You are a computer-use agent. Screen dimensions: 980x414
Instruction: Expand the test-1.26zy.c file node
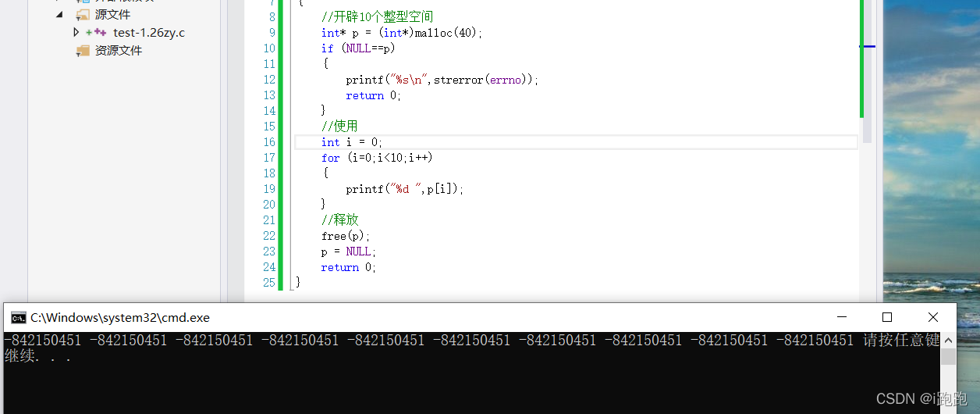tap(76, 32)
